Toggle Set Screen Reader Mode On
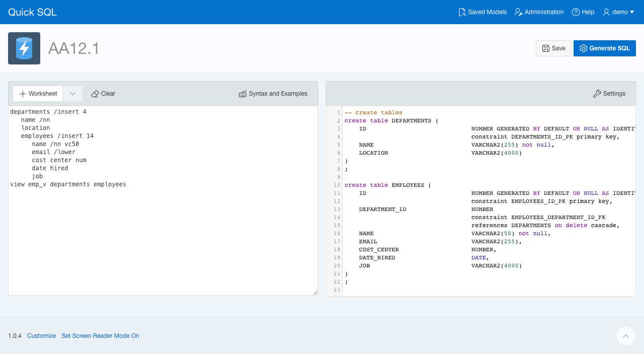This screenshot has width=644, height=354. click(x=100, y=336)
